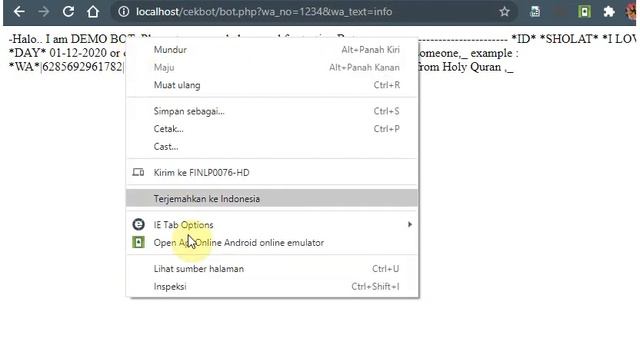
Task: Click the *WA*|6285692961782 text
Action: coord(66,67)
